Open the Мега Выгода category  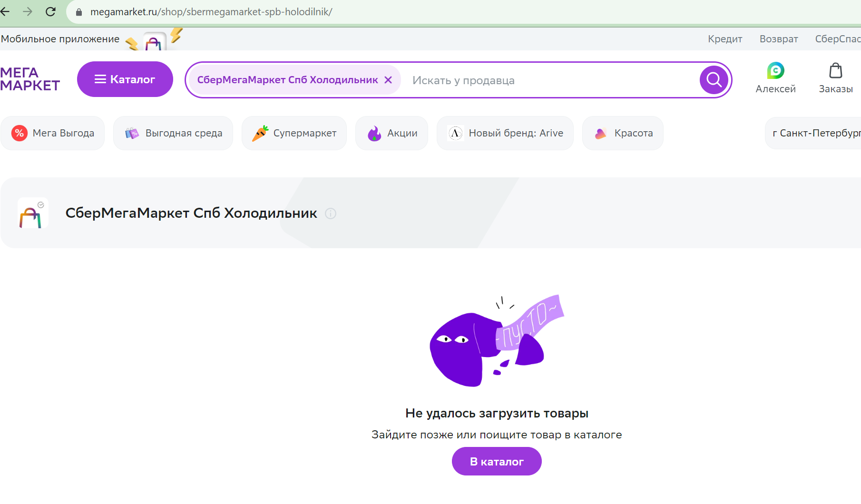52,133
